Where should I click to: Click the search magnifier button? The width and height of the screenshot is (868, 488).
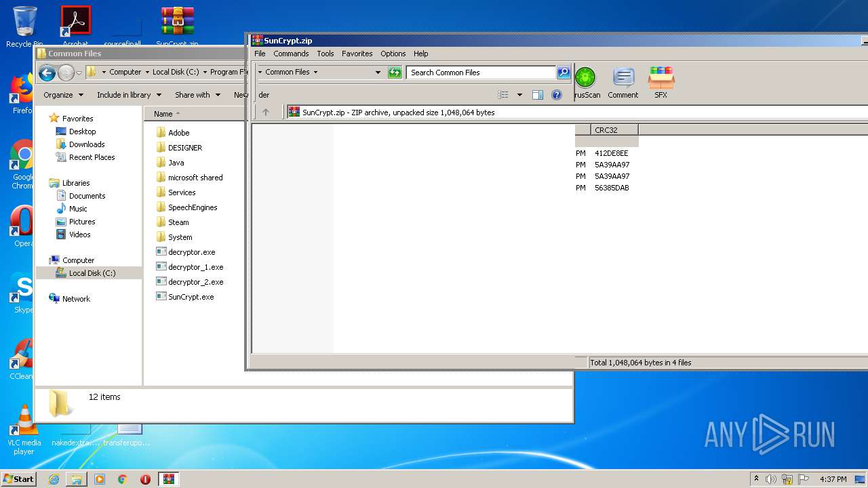tap(564, 73)
